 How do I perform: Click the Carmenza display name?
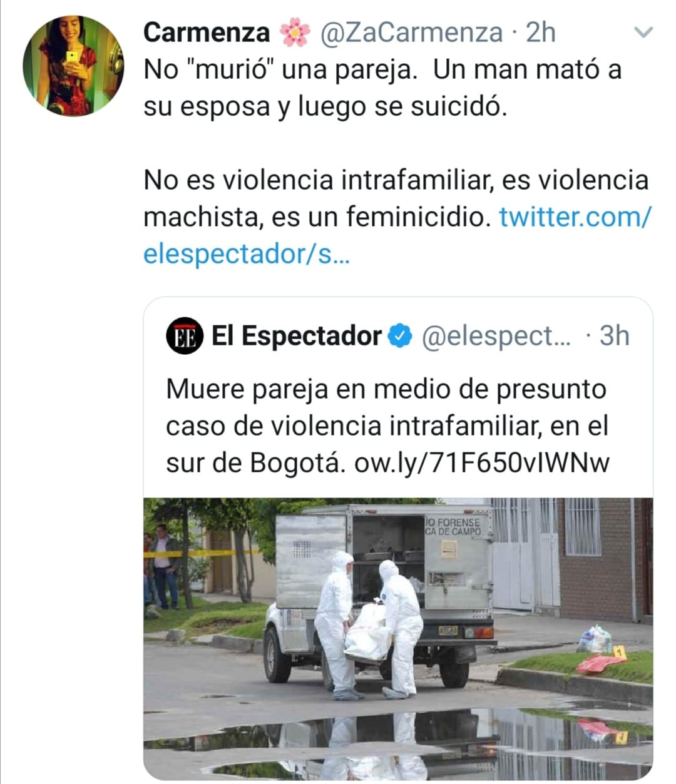pyautogui.click(x=206, y=33)
